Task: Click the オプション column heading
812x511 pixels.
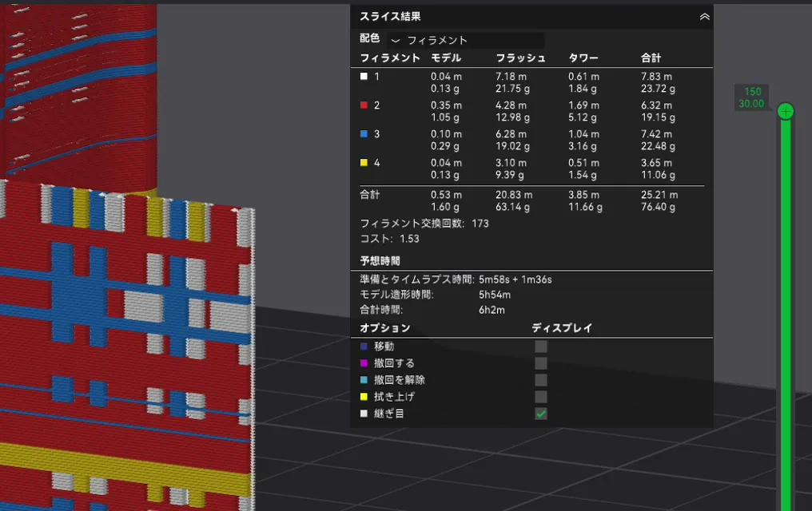Action: (384, 328)
